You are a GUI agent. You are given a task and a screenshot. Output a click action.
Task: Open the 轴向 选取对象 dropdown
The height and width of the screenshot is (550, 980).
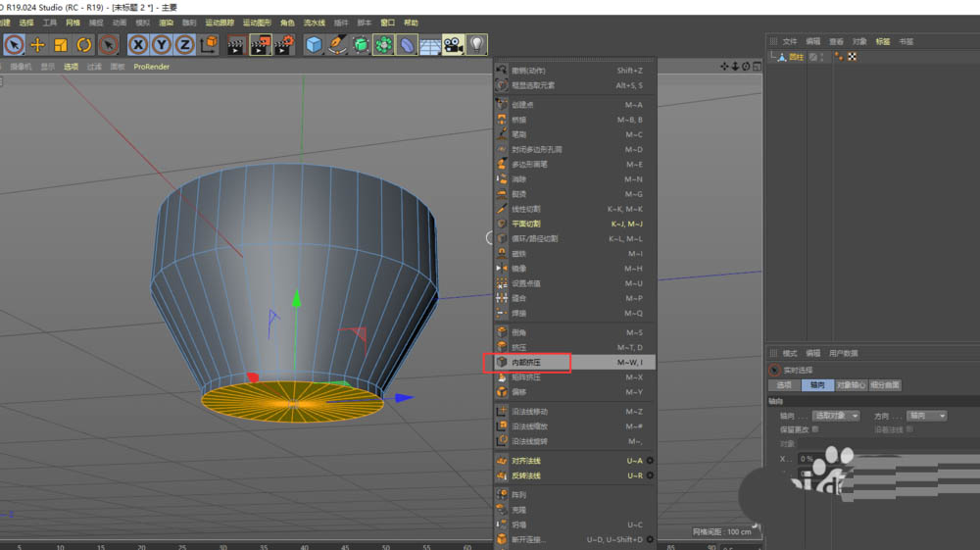tap(835, 416)
